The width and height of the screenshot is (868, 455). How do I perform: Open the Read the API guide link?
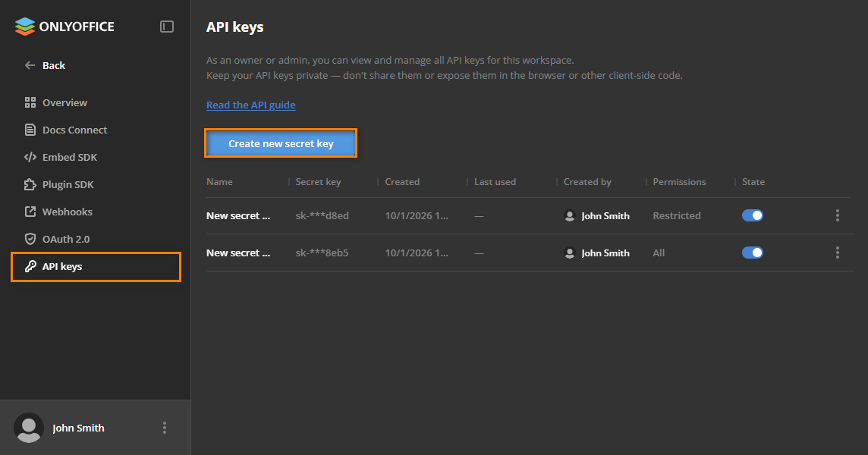251,105
